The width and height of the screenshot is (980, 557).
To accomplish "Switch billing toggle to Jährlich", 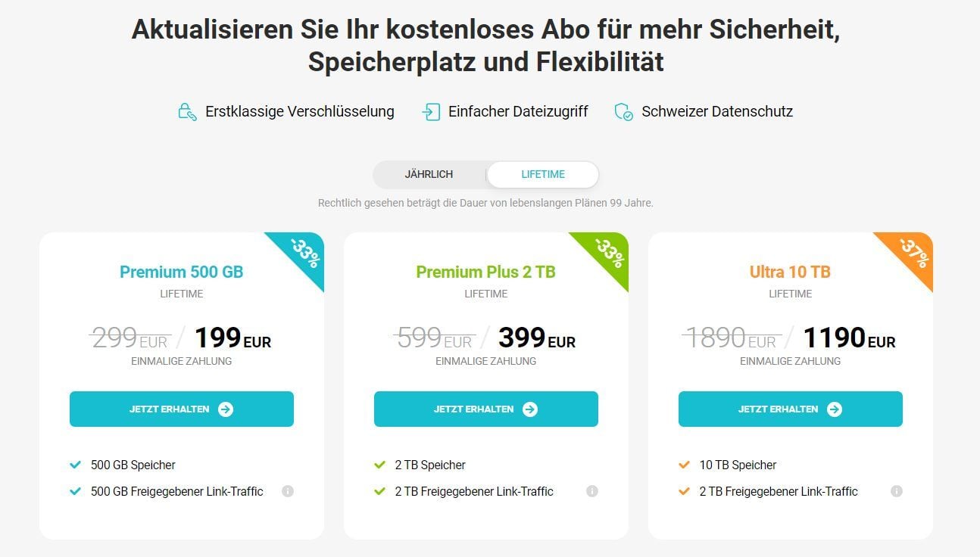I will click(429, 174).
